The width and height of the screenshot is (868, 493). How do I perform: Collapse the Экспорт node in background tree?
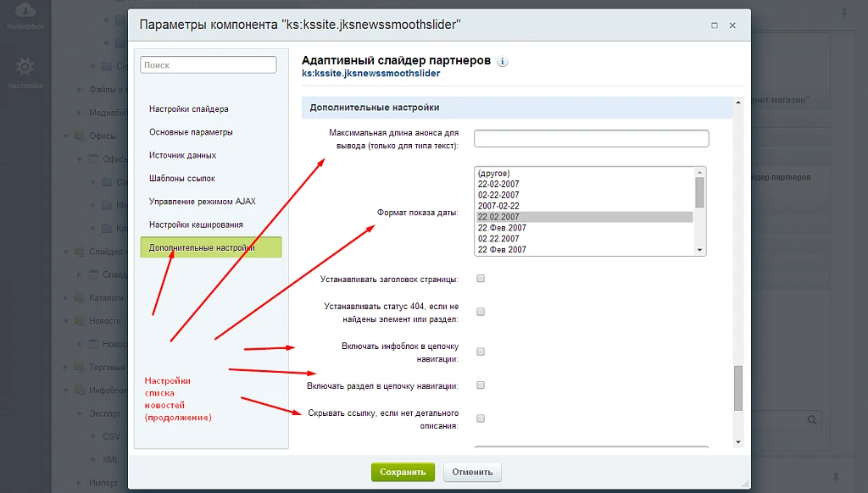pyautogui.click(x=79, y=413)
